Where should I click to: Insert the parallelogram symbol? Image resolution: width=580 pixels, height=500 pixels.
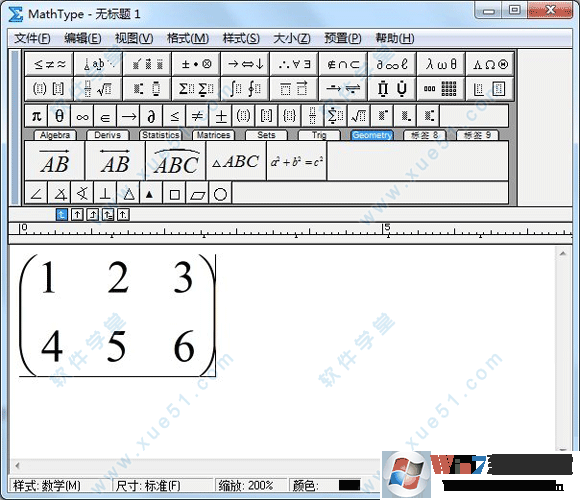(198, 193)
